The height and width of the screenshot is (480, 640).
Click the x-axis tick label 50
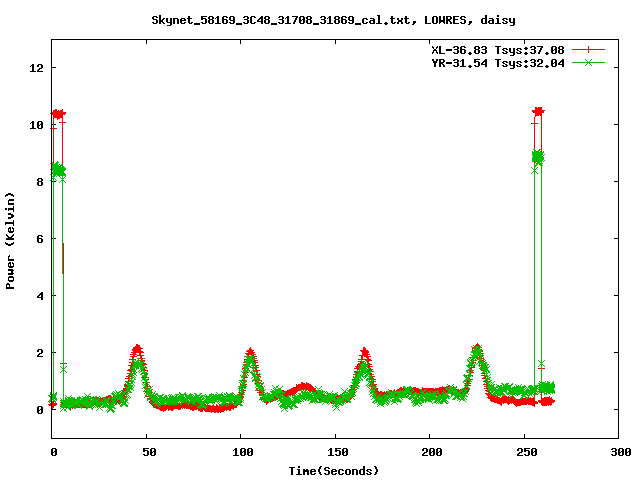point(149,452)
